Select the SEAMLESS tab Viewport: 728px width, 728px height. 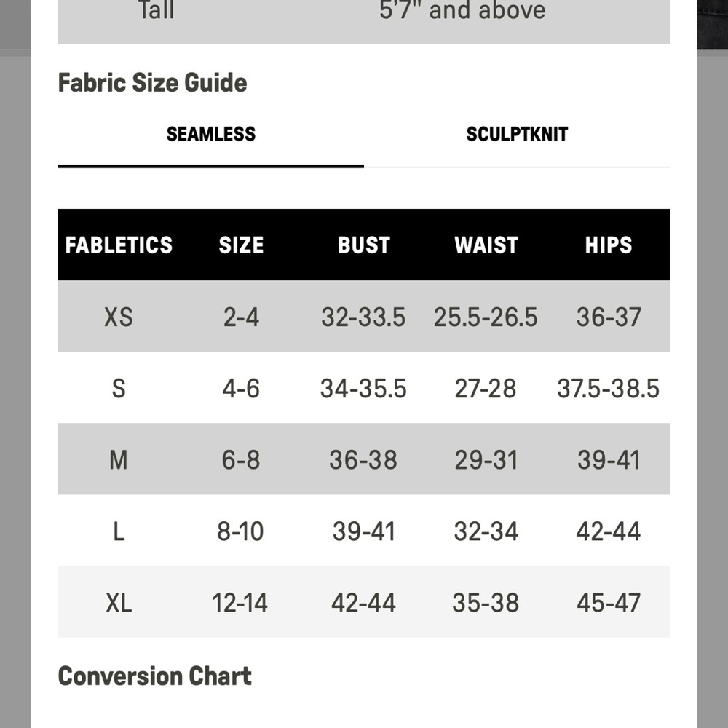tap(211, 134)
